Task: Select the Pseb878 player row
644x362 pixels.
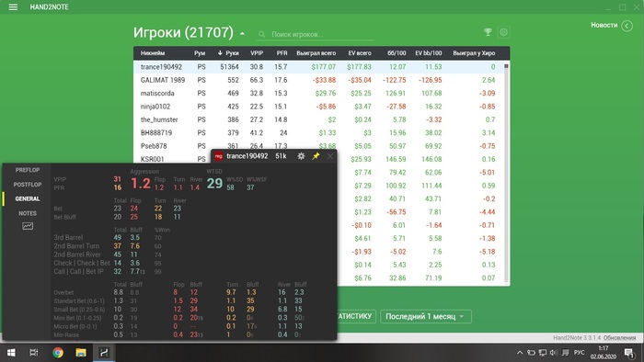Action: 318,145
